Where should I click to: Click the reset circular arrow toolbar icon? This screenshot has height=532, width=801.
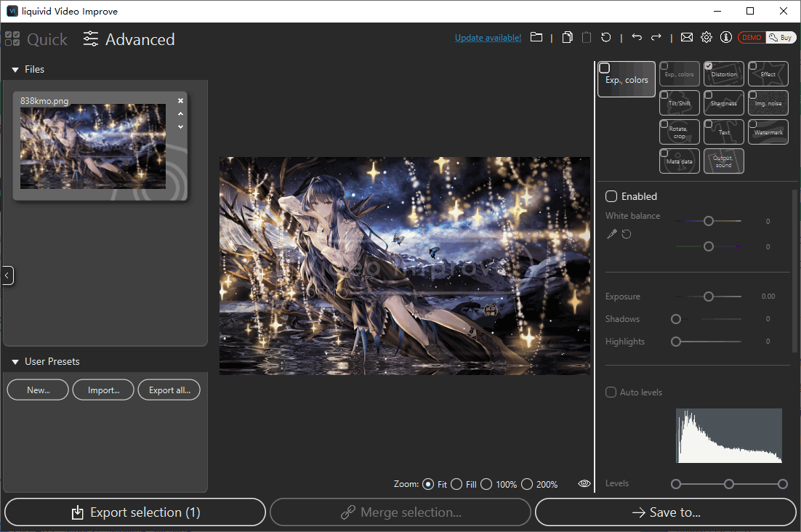(605, 38)
